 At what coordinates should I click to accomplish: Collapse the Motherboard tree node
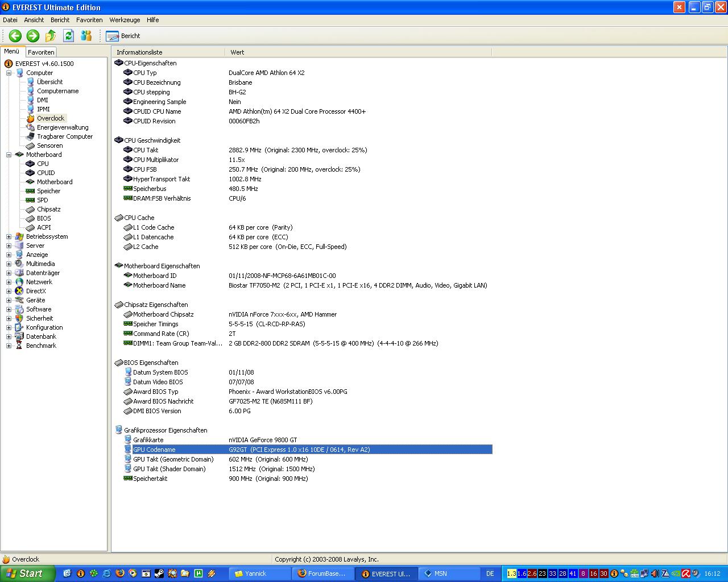[9, 155]
